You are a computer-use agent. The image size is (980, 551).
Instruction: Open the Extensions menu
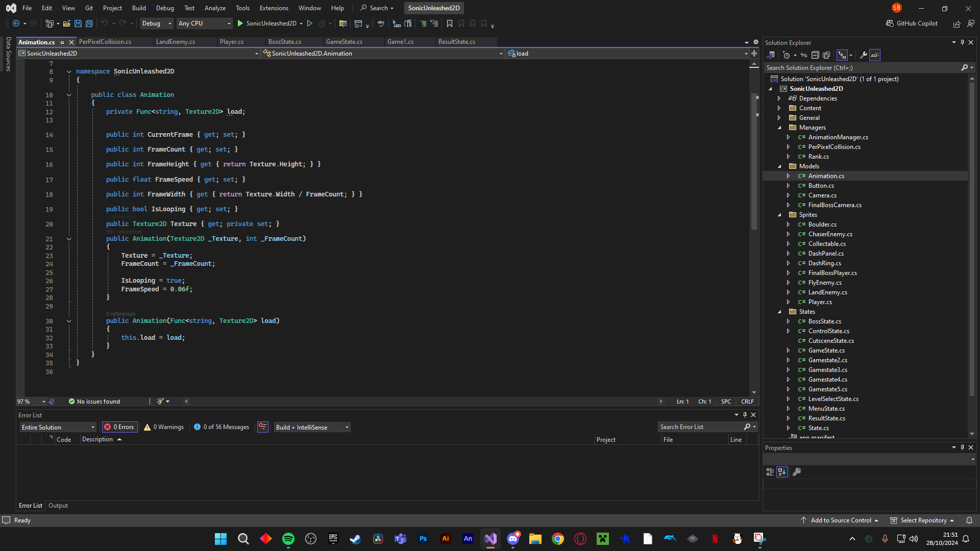pos(274,8)
